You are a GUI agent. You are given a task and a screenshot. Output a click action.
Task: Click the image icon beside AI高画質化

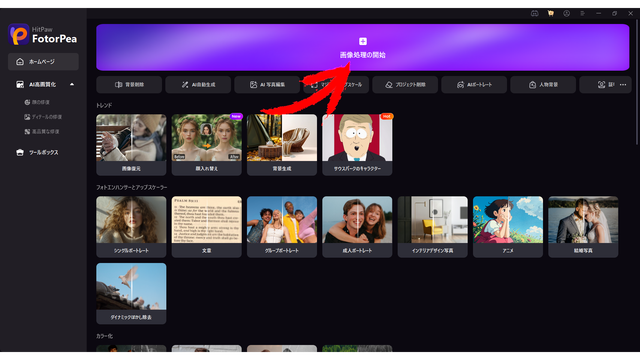click(x=20, y=84)
